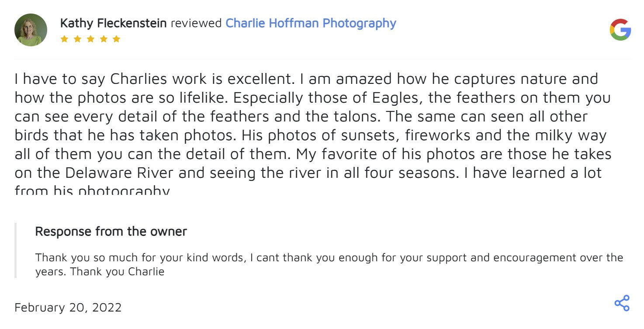Click the Google logo icon
The width and height of the screenshot is (644, 329).
point(620,30)
